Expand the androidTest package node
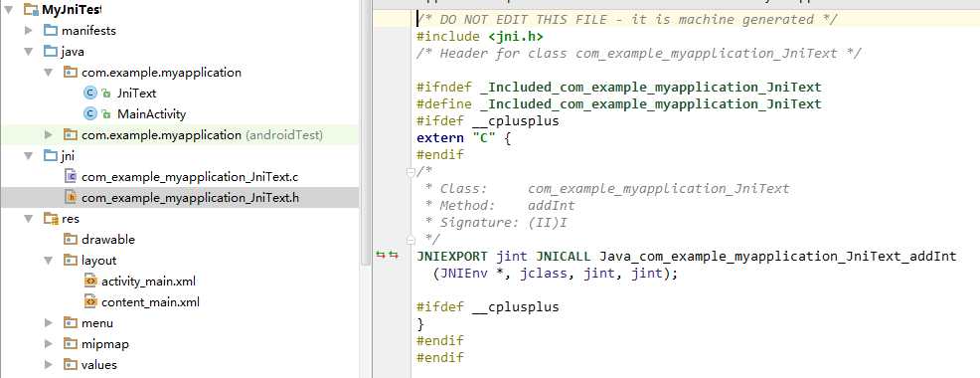The image size is (980, 378). tap(48, 134)
